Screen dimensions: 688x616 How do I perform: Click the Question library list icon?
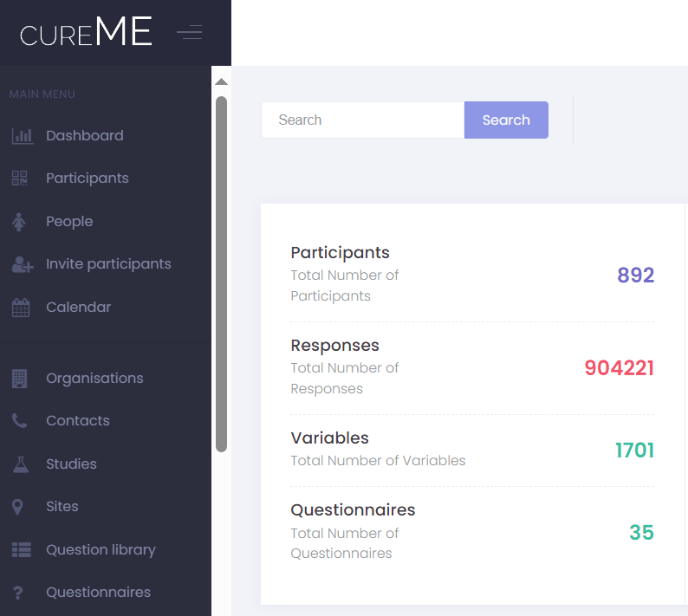(x=21, y=550)
